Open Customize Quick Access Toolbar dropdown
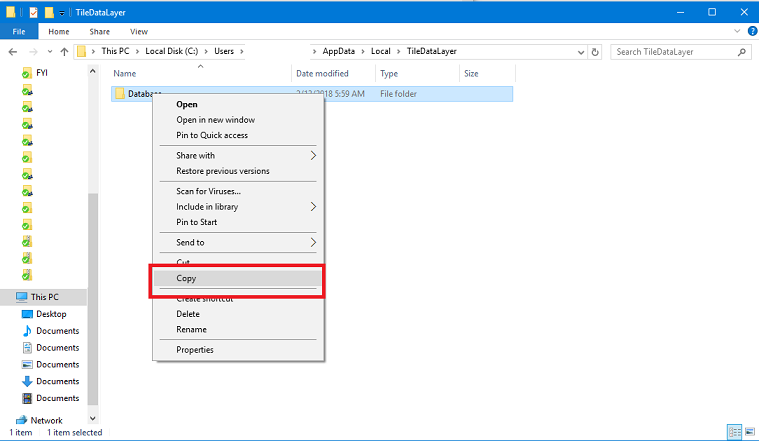Screen dimensions: 759x441 [x=62, y=13]
